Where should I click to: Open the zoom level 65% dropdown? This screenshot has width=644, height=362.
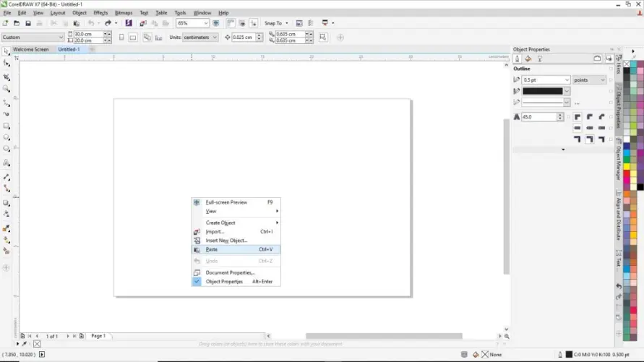205,23
